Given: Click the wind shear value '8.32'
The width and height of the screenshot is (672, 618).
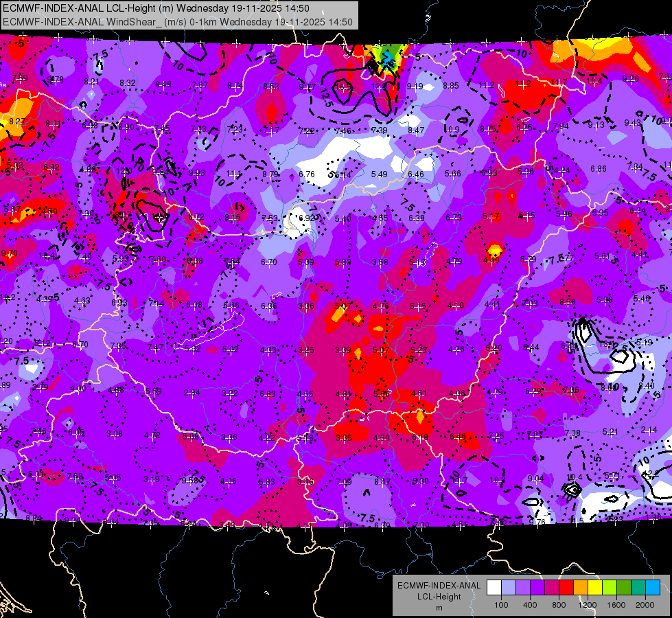Looking at the screenshot, I should coord(127,83).
